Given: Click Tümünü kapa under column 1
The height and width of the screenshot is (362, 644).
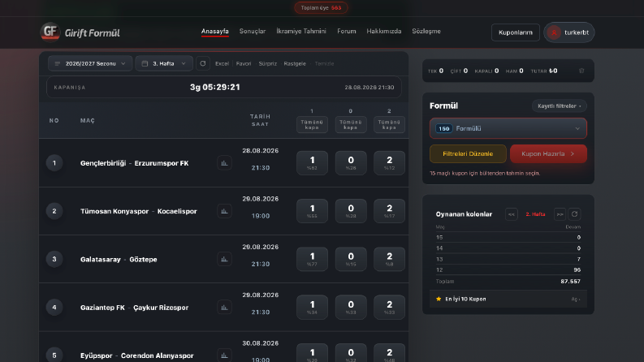Looking at the screenshot, I should coord(312,124).
